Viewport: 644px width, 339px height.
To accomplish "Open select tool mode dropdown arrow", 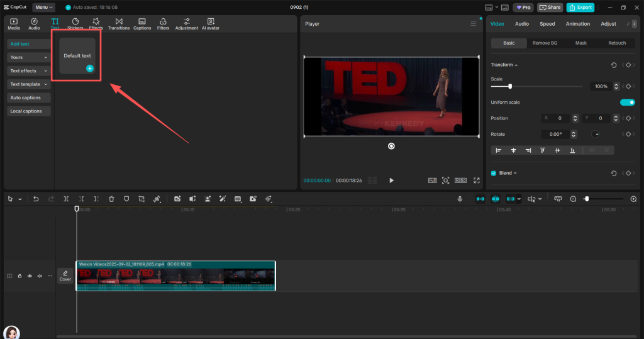I will (19, 199).
